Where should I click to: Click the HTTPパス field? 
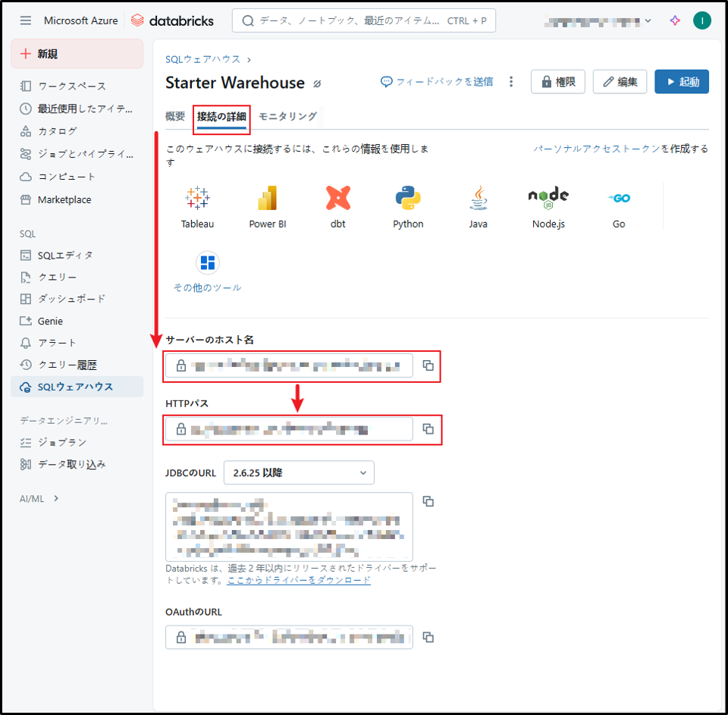(x=289, y=429)
